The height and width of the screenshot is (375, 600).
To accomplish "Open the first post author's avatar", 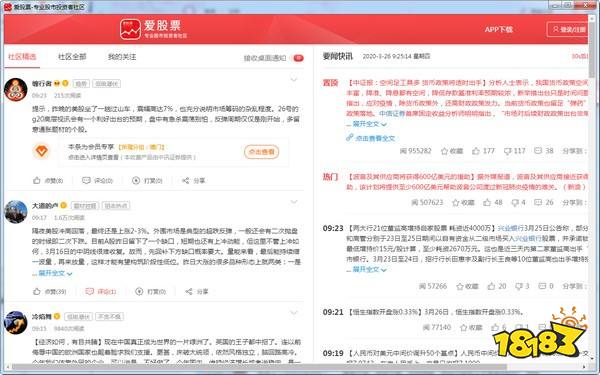I will tap(16, 90).
